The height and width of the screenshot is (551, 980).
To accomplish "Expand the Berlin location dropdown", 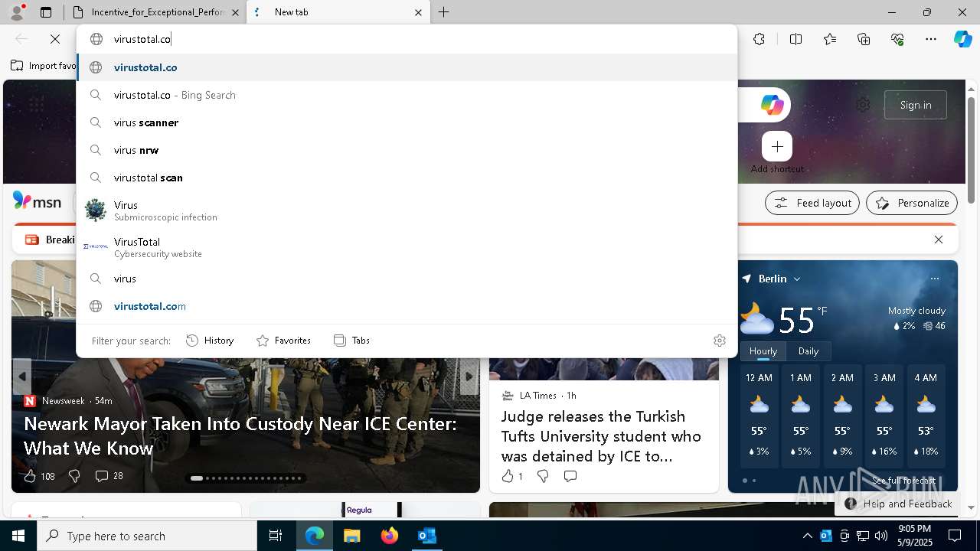I will tap(797, 279).
